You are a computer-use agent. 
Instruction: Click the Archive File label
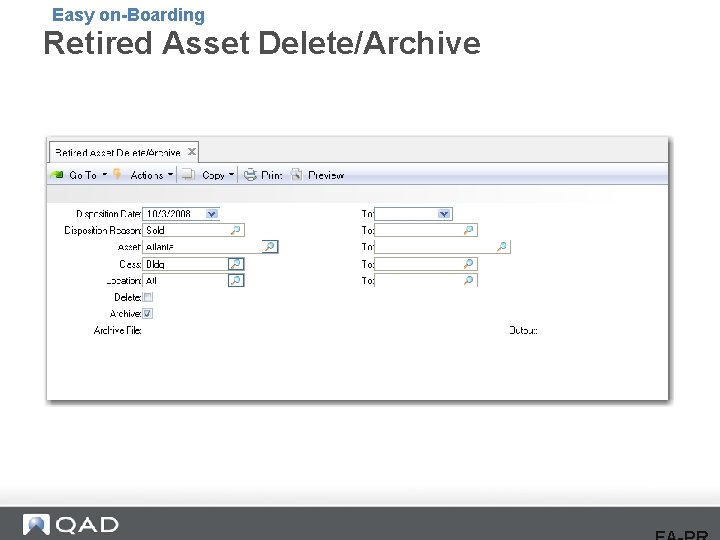point(117,330)
